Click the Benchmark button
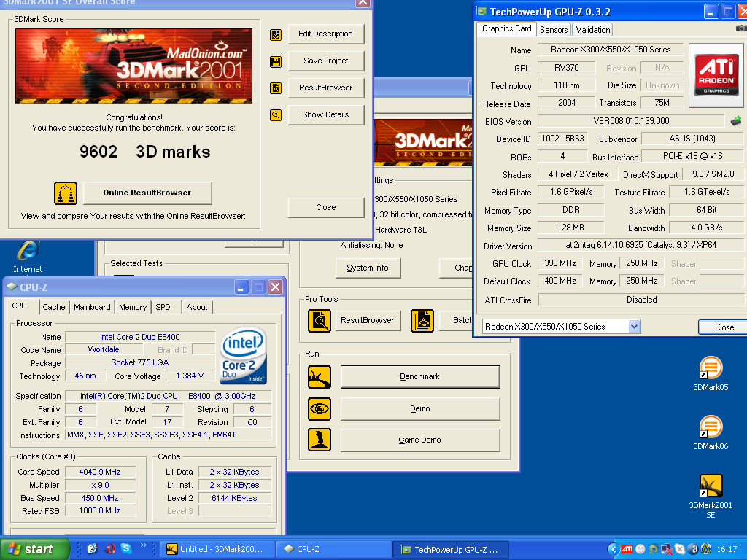The height and width of the screenshot is (560, 747). point(419,377)
